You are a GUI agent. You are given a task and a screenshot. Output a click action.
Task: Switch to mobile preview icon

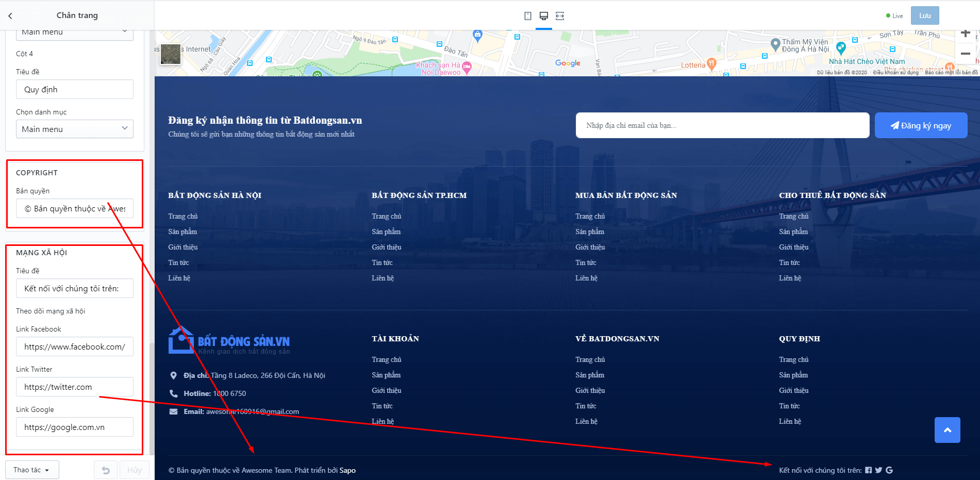coord(528,16)
